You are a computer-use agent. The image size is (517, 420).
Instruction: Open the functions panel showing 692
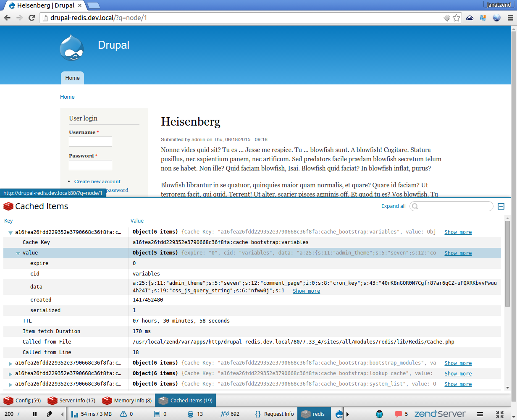coord(230,414)
